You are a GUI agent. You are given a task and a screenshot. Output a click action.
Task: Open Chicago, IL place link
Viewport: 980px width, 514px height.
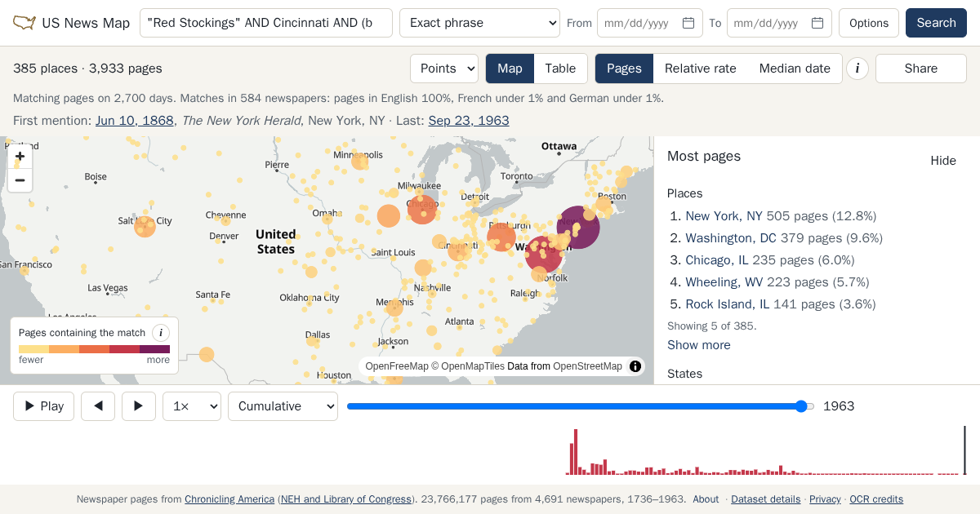[x=717, y=260]
